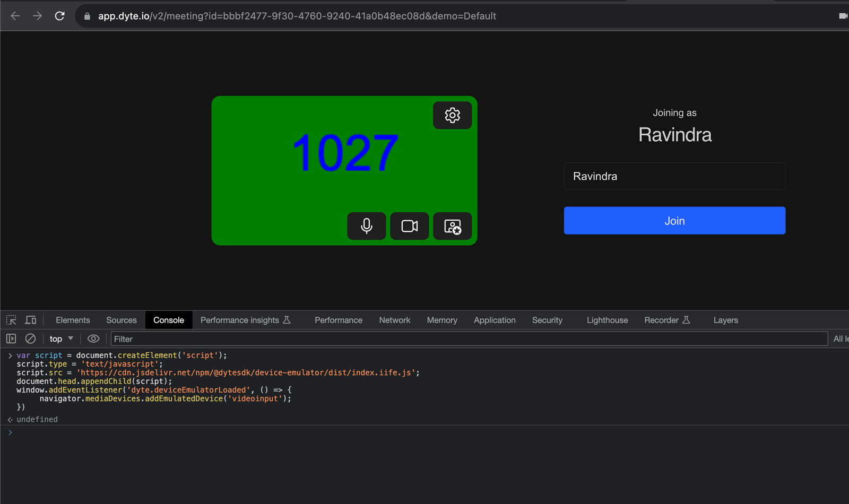This screenshot has width=849, height=504.
Task: Open the All levels log filter dropdown
Action: click(x=841, y=338)
